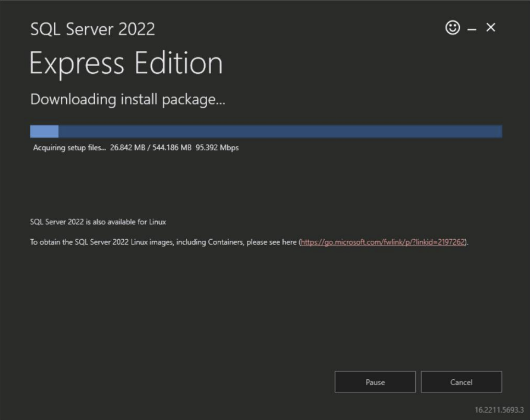Click the 'Downloading install package...' heading
Screen dimensions: 530x420
pyautogui.click(x=128, y=99)
